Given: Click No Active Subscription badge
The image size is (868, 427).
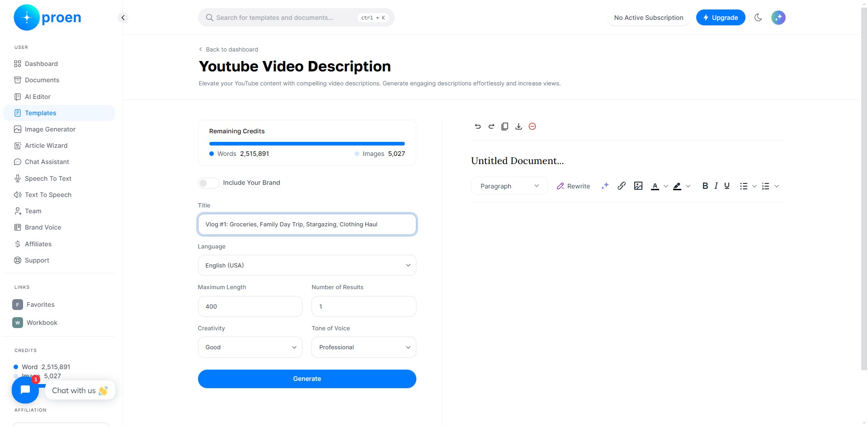Looking at the screenshot, I should click(649, 18).
